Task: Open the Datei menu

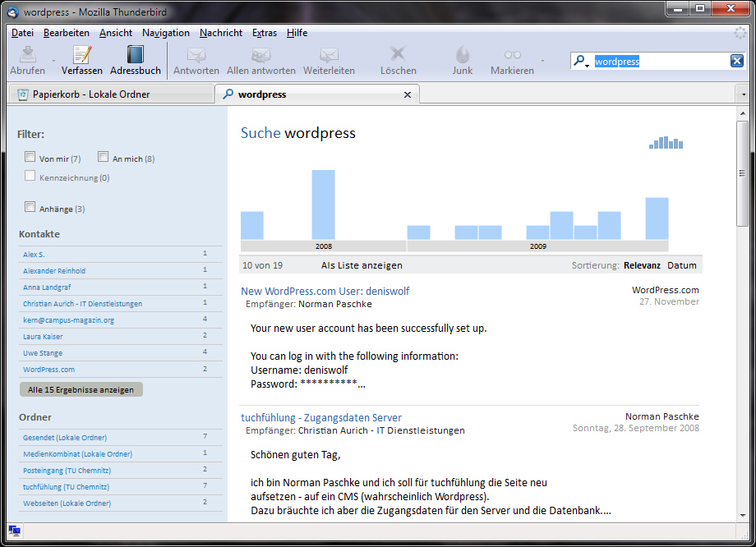Action: click(x=22, y=33)
